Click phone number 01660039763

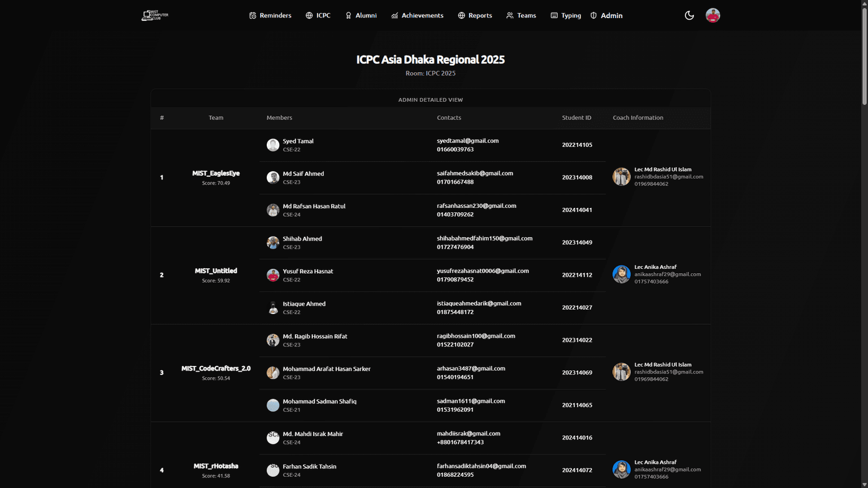[455, 150]
